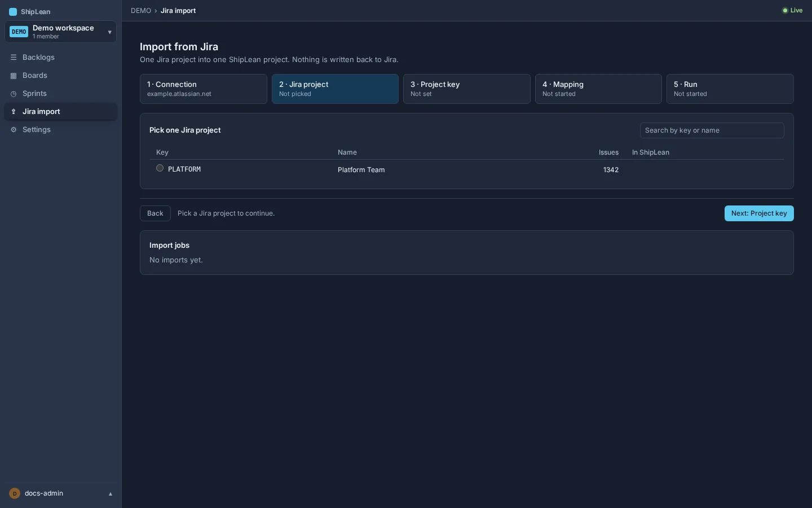Click the DEMO workspace badge

[x=19, y=32]
